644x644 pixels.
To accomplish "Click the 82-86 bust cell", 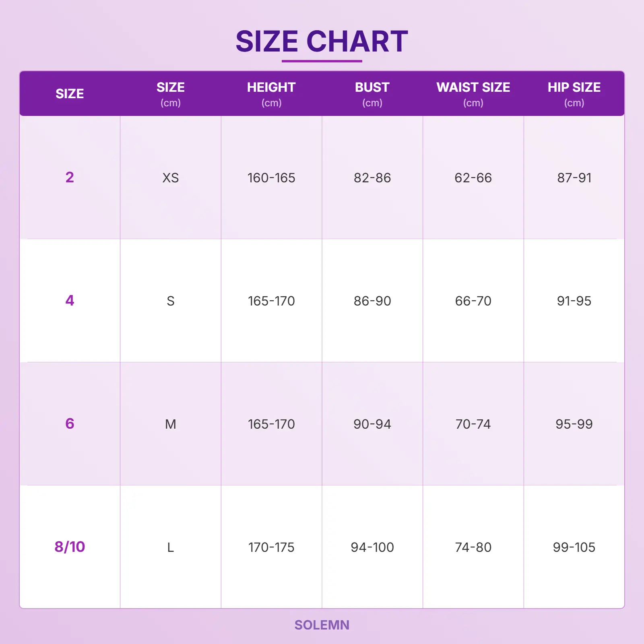I will [372, 178].
